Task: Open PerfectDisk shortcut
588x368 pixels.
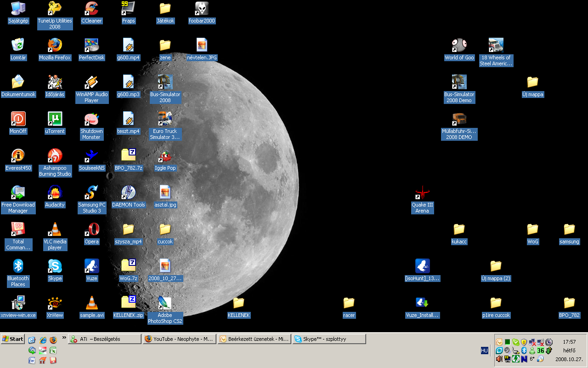Action: 91,50
